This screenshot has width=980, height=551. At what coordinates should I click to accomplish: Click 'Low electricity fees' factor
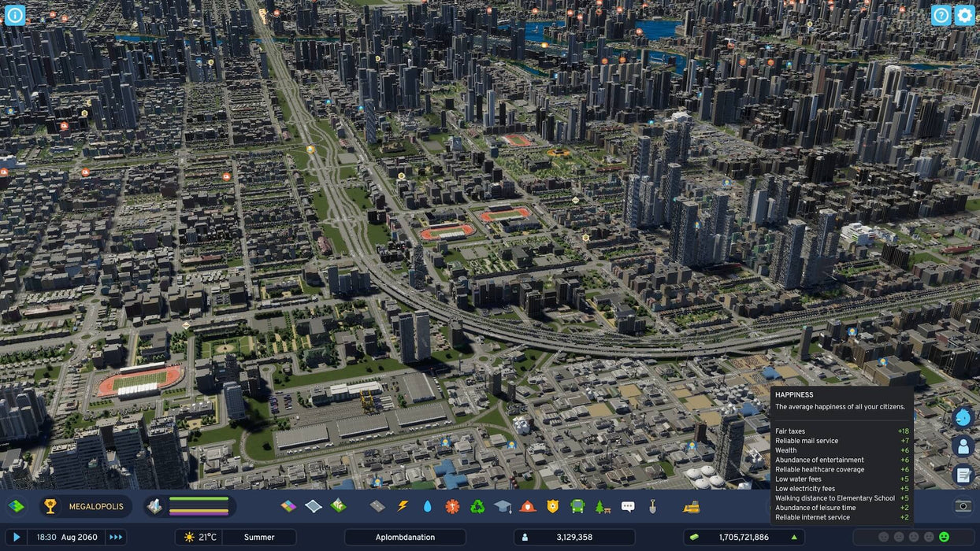point(842,489)
